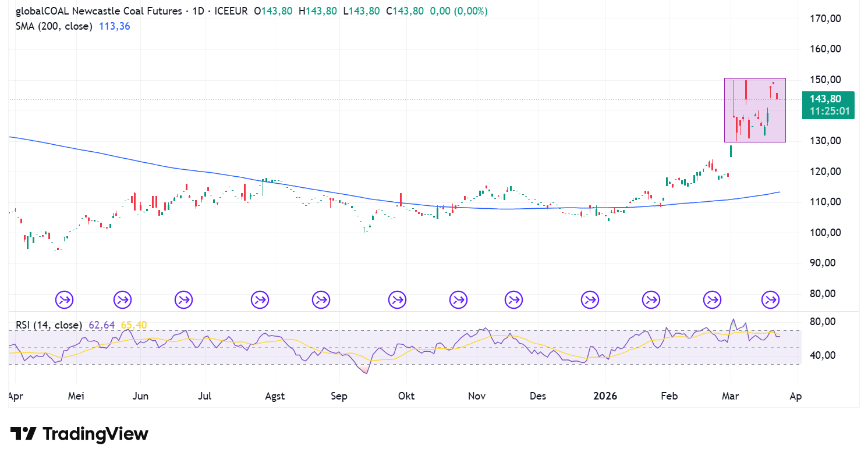Image resolution: width=868 pixels, height=460 pixels.
Task: Click the bar countdown timer 11:25:01
Action: pyautogui.click(x=828, y=111)
